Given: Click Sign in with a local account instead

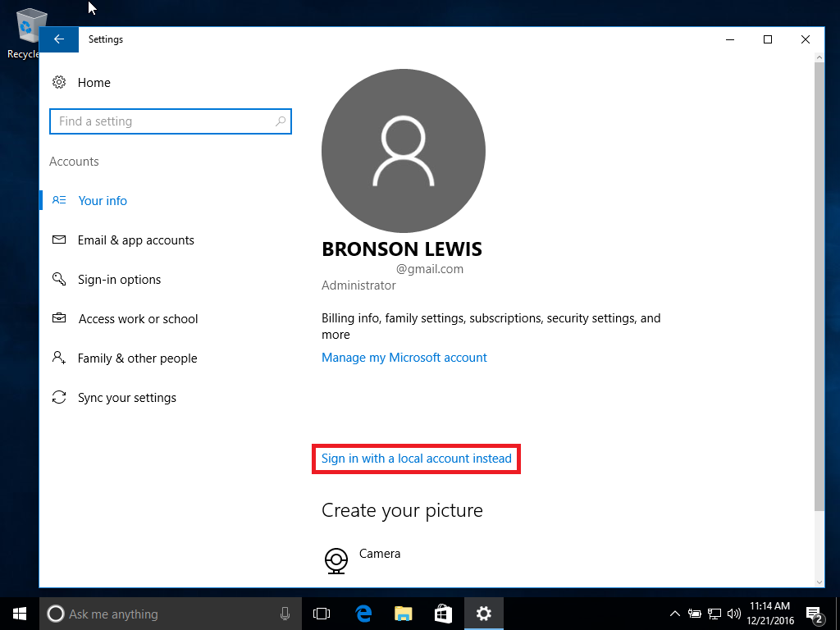Looking at the screenshot, I should point(416,459).
